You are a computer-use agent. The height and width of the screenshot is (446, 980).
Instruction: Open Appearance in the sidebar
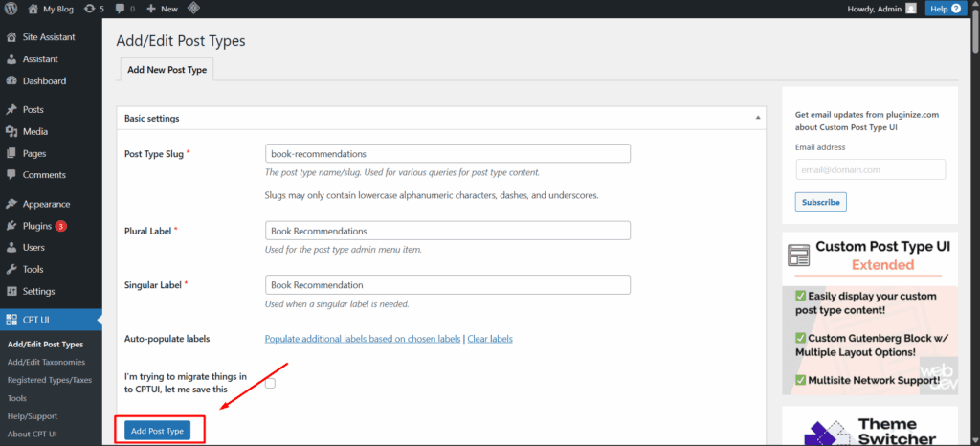point(46,204)
